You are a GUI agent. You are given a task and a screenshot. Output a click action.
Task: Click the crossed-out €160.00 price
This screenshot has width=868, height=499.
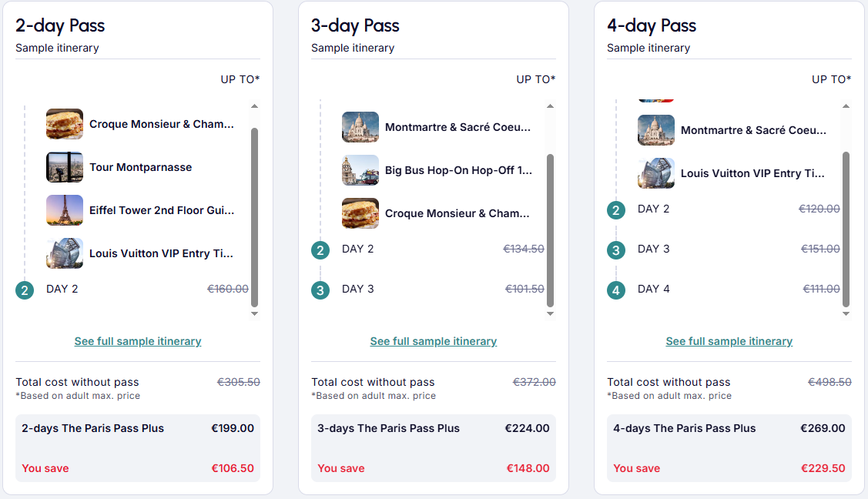click(227, 289)
